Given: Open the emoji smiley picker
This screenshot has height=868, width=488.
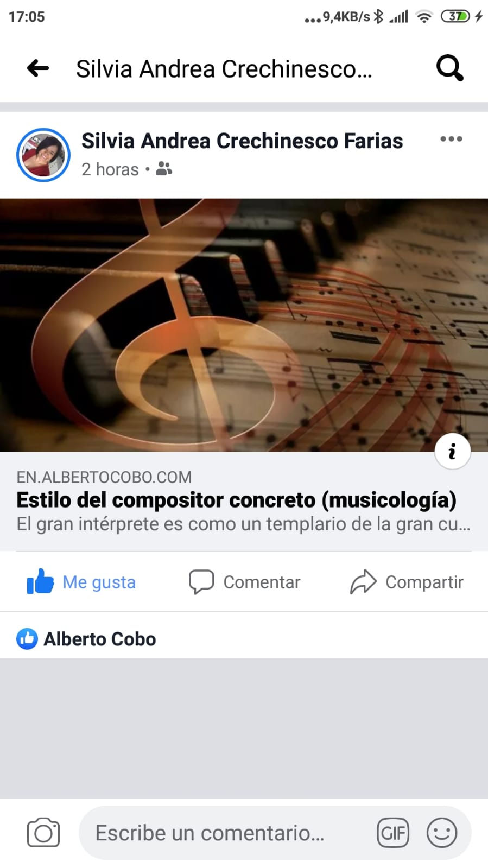Looking at the screenshot, I should [x=442, y=833].
